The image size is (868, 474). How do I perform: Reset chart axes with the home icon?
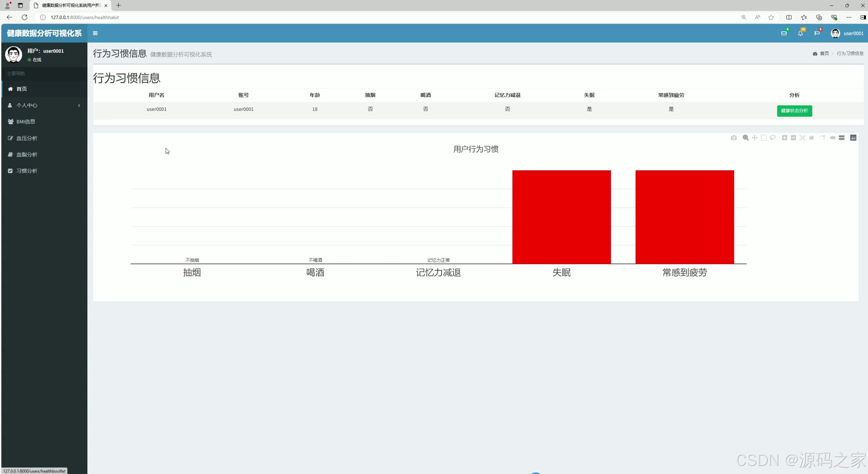point(811,138)
